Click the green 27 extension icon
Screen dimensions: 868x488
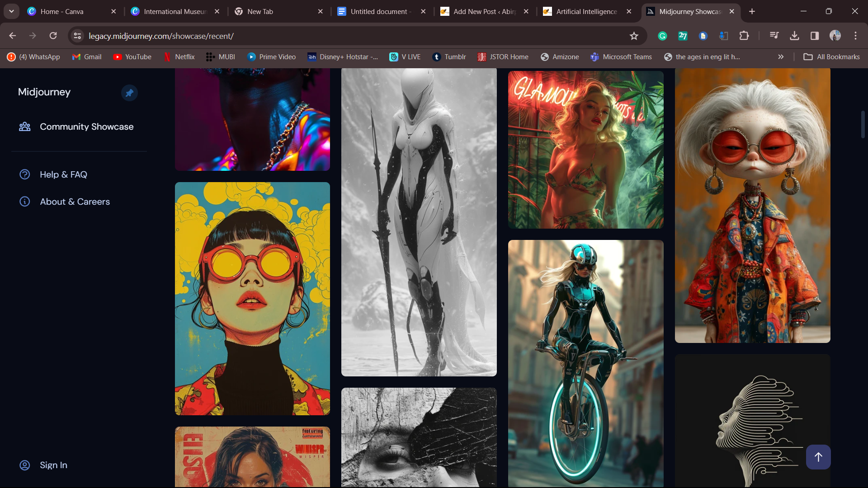(683, 36)
